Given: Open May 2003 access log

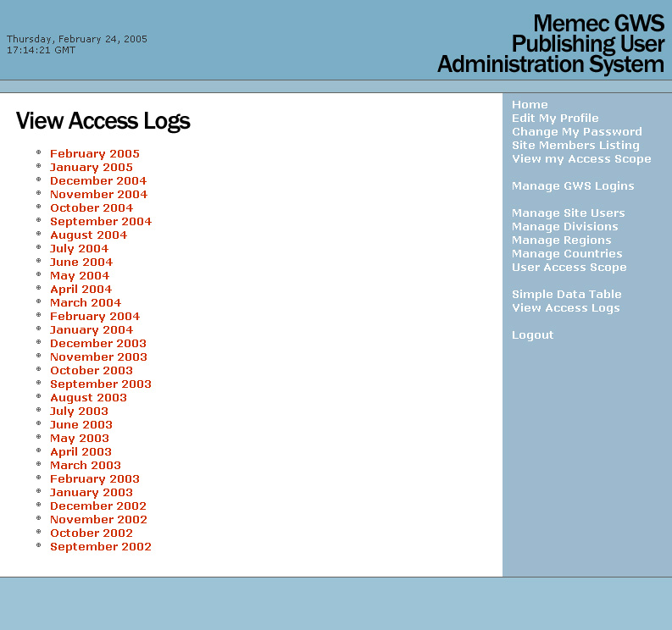Looking at the screenshot, I should tap(80, 438).
